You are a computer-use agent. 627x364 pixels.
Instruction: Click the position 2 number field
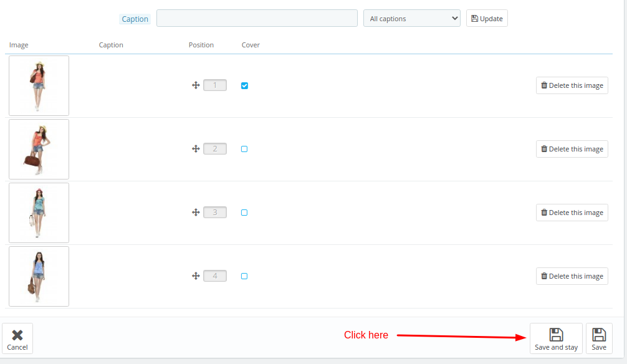click(215, 149)
